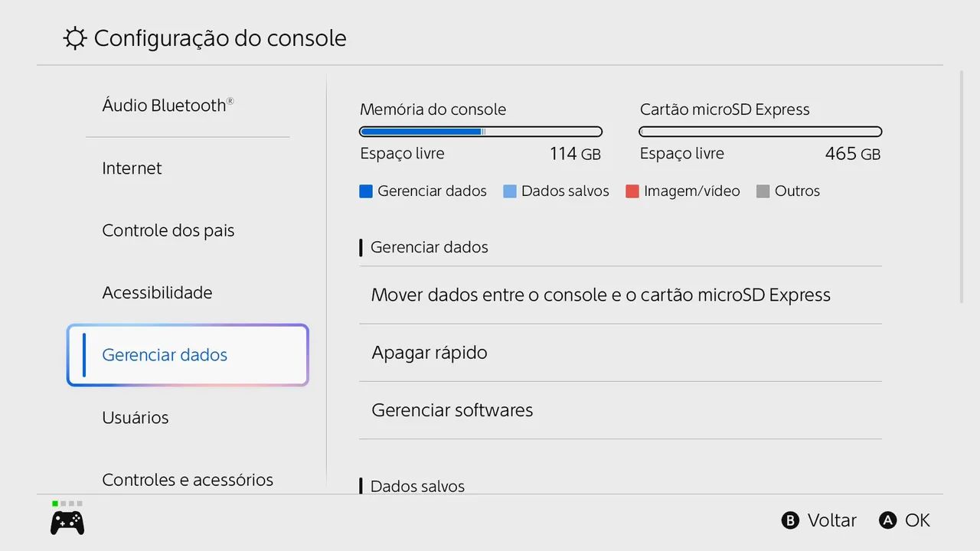Image resolution: width=980 pixels, height=551 pixels.
Task: Click the settings gear icon in header
Action: (x=74, y=38)
